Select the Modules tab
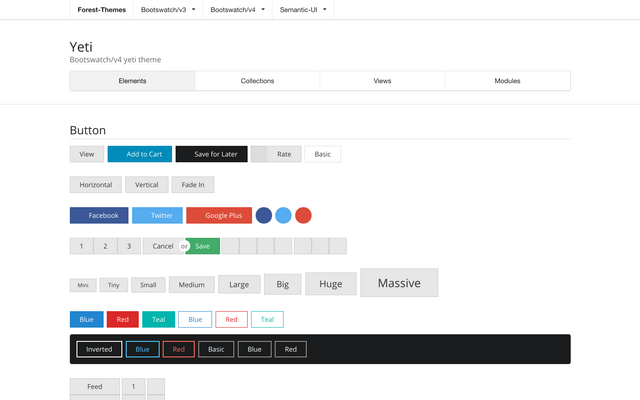 tap(507, 81)
